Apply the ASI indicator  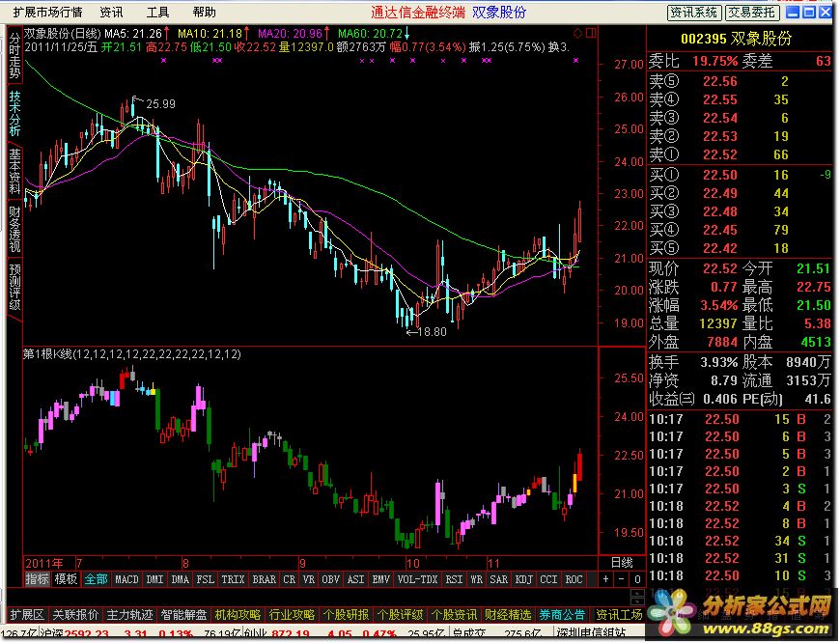355,579
